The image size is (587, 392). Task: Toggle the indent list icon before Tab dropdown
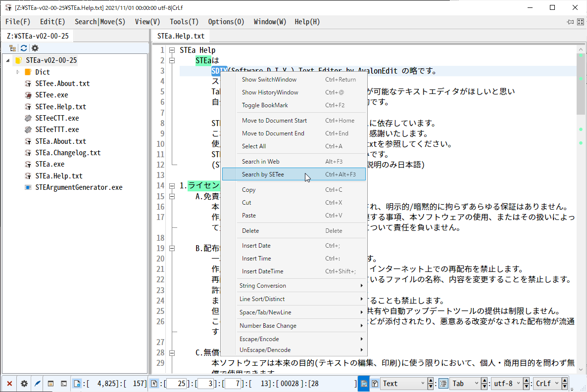pyautogui.click(x=443, y=384)
